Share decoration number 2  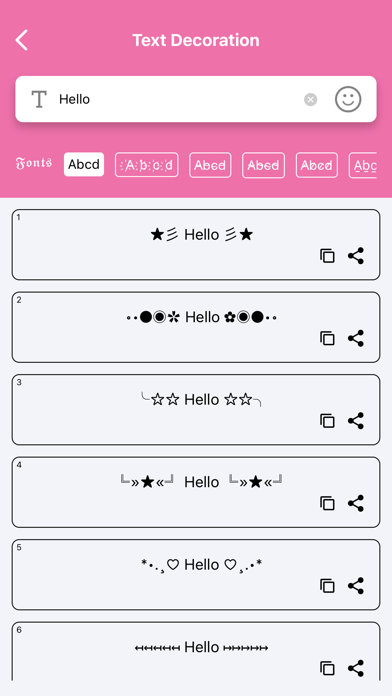356,338
